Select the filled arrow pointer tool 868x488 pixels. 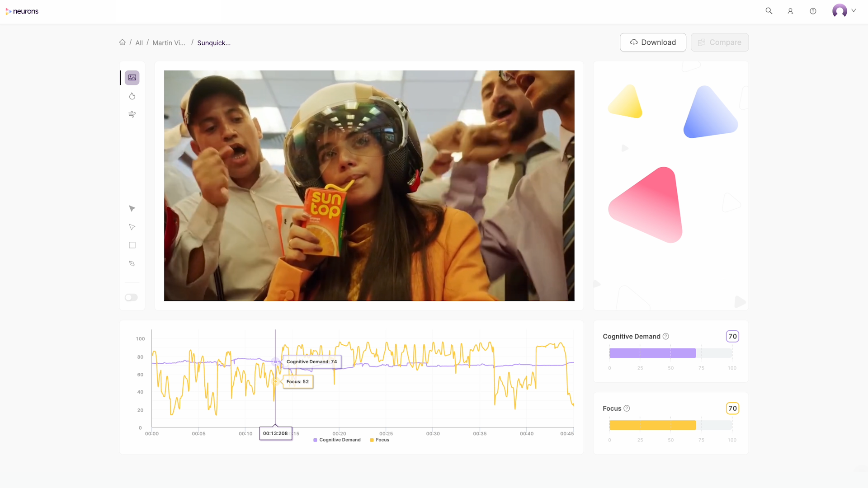(x=132, y=209)
